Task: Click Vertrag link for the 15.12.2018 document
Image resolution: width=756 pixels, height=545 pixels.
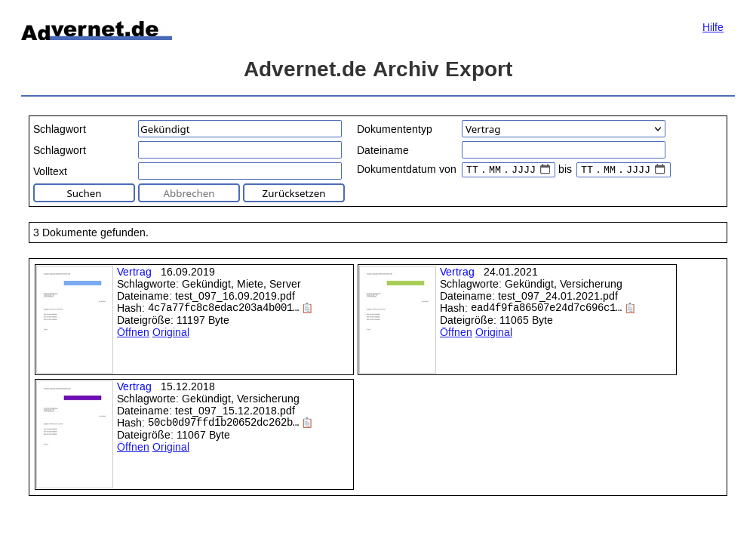Action: (x=134, y=386)
